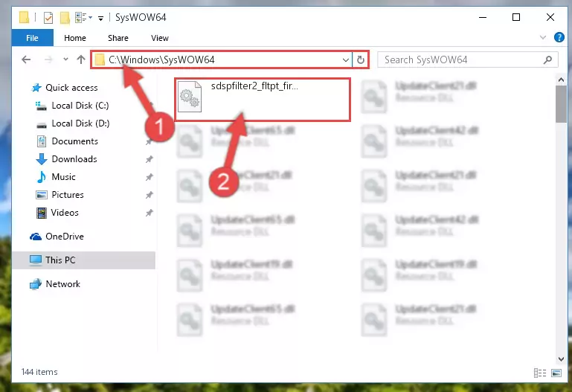Click the Search SysWOW64 box

(x=467, y=60)
